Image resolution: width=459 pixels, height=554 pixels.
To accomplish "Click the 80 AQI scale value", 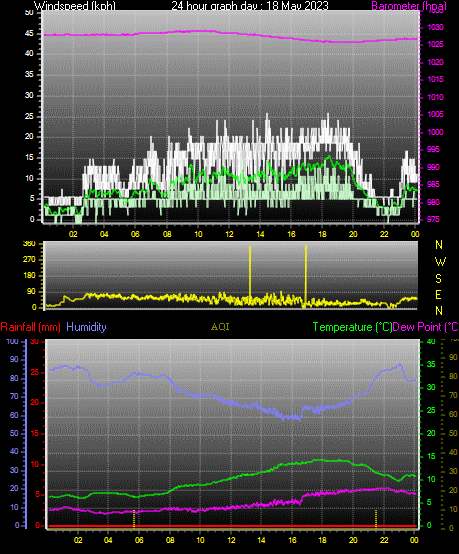I will point(453,376).
